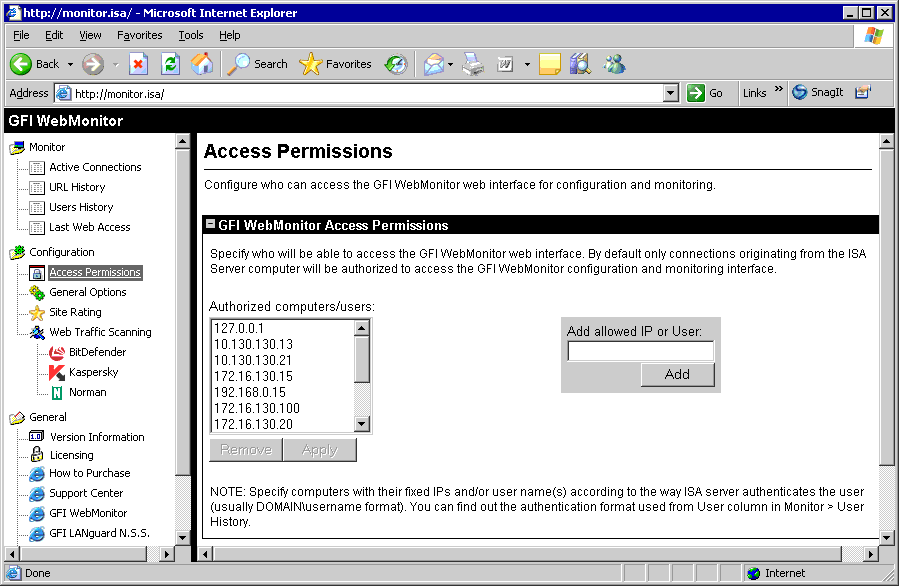The image size is (899, 586).
Task: Click the Stop loading toolbar icon
Action: click(138, 64)
